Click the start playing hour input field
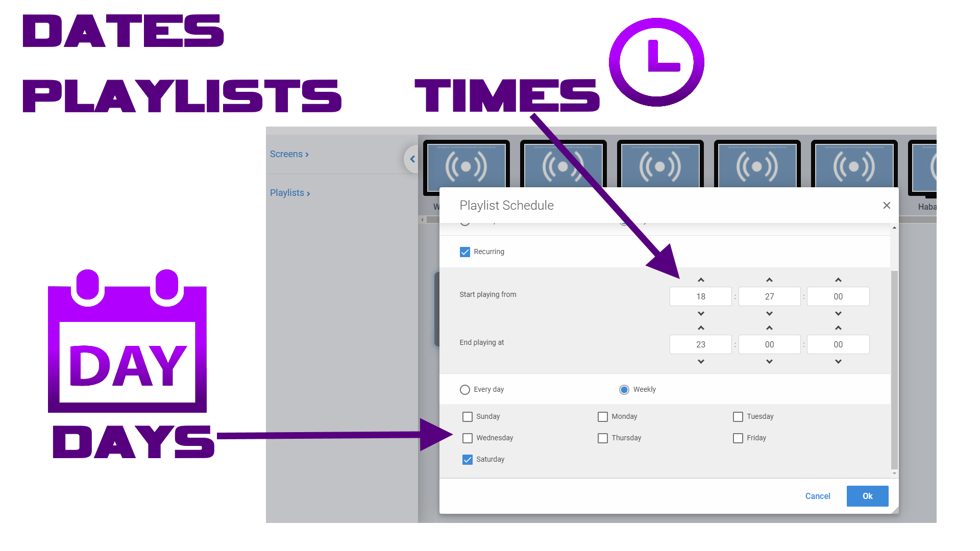Viewport: 980px width, 551px height. [701, 297]
